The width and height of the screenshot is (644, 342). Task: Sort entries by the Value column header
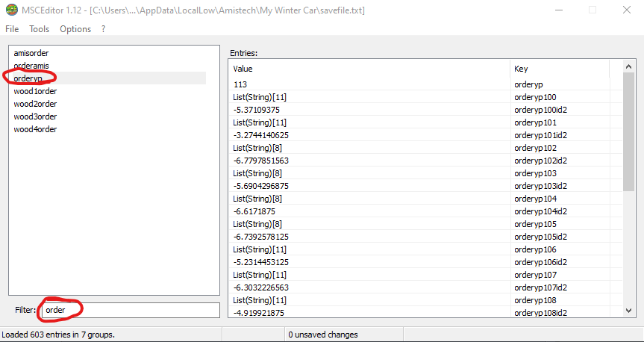coord(369,69)
